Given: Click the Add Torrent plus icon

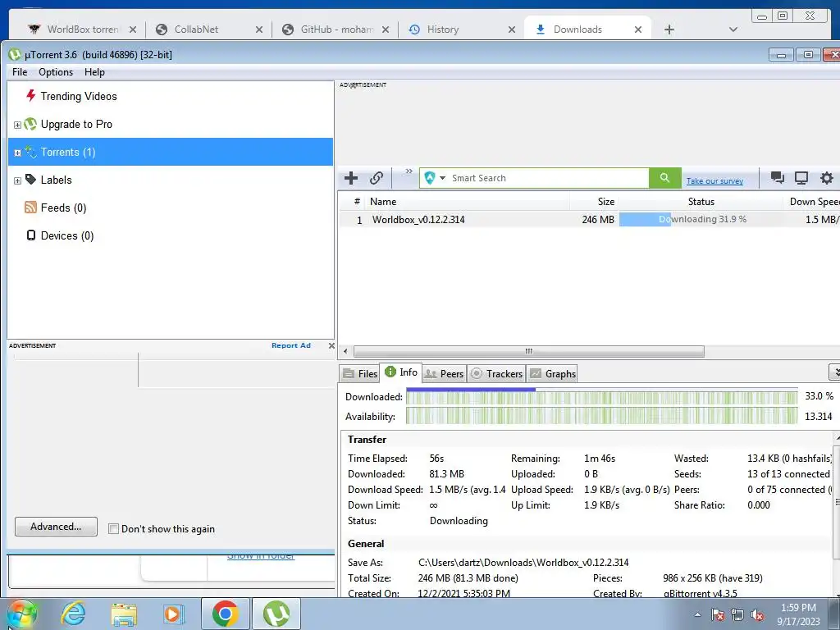Looking at the screenshot, I should [351, 178].
